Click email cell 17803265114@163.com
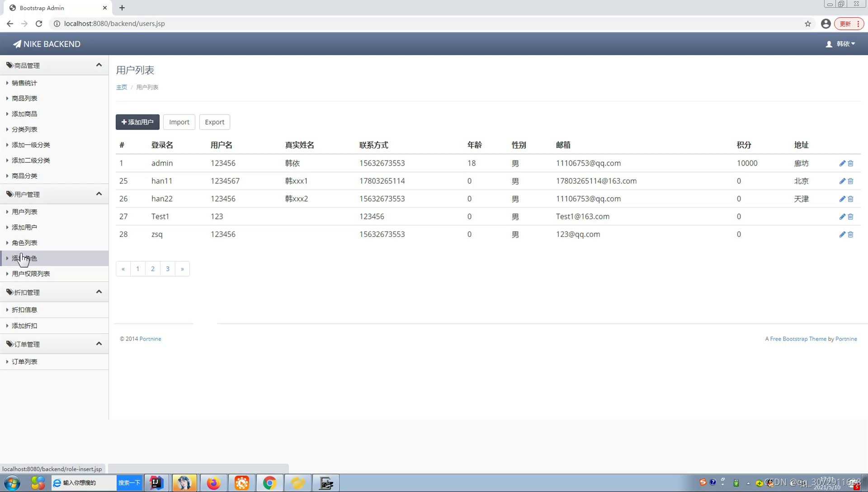 pyautogui.click(x=596, y=181)
